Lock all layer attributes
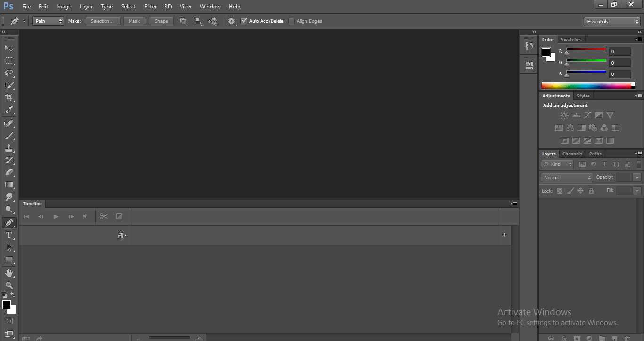The width and height of the screenshot is (644, 341). tap(591, 191)
